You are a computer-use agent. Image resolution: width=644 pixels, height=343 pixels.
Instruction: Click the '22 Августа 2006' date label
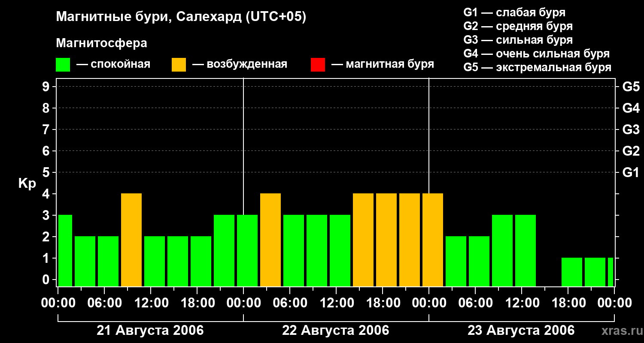click(x=336, y=331)
